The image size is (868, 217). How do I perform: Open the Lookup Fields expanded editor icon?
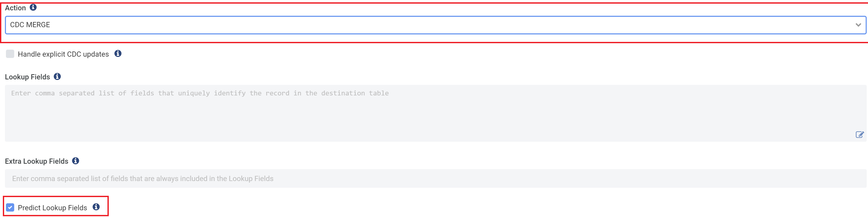pyautogui.click(x=859, y=135)
